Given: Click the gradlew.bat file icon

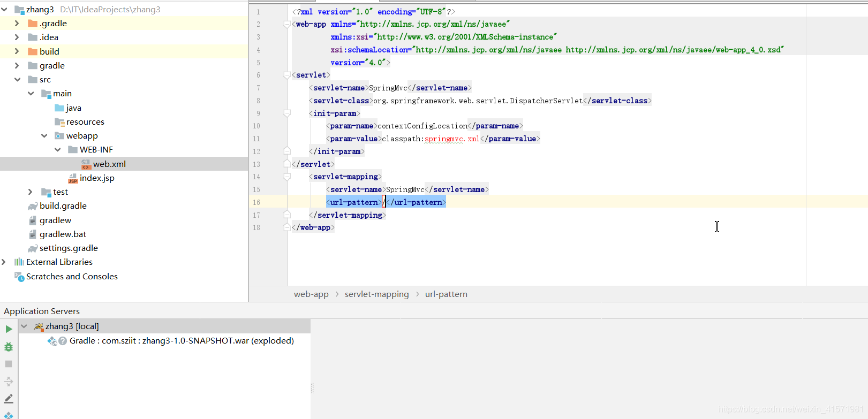Looking at the screenshot, I should (33, 234).
